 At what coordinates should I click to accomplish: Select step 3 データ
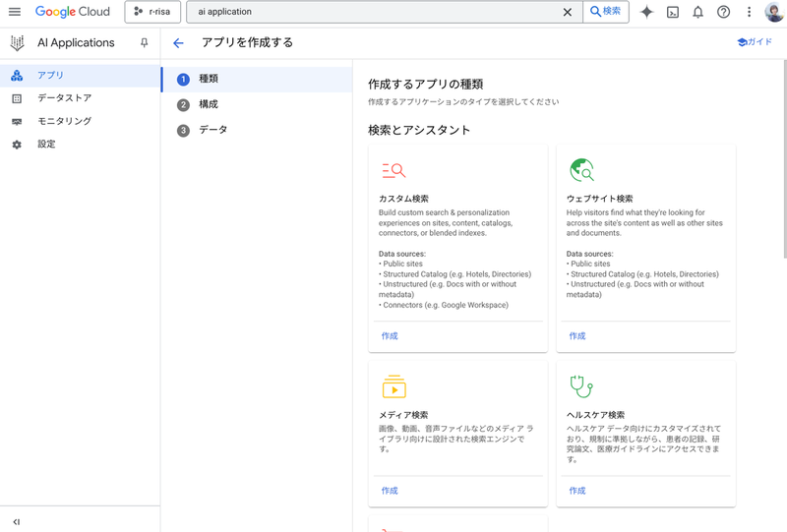[258, 131]
